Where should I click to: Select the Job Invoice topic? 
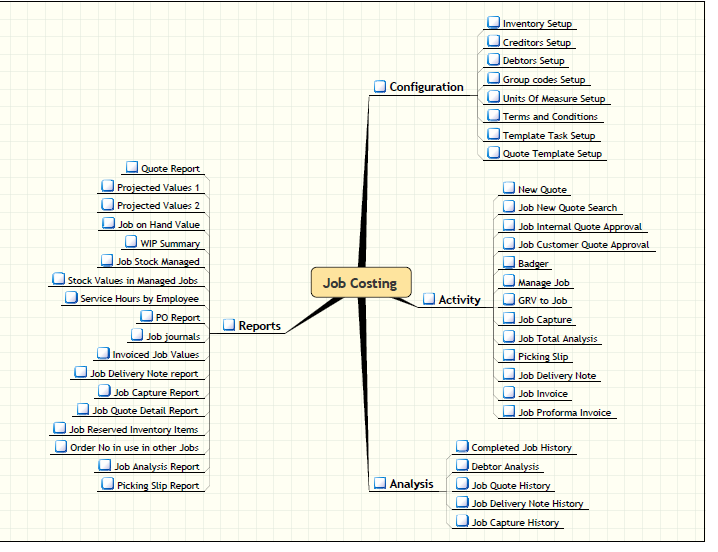pos(542,394)
